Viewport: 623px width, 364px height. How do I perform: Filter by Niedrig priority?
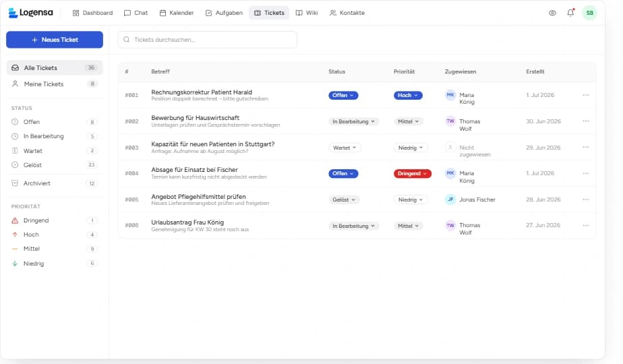(55, 264)
